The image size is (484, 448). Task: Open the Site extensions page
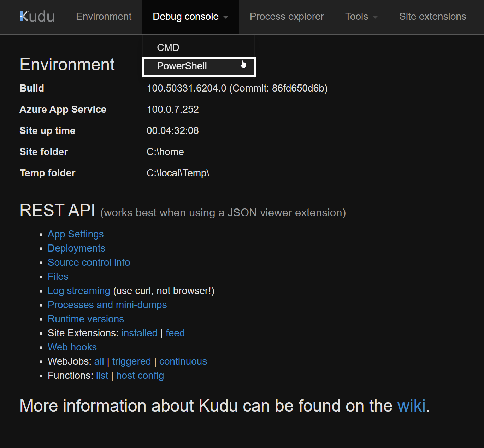tap(432, 17)
